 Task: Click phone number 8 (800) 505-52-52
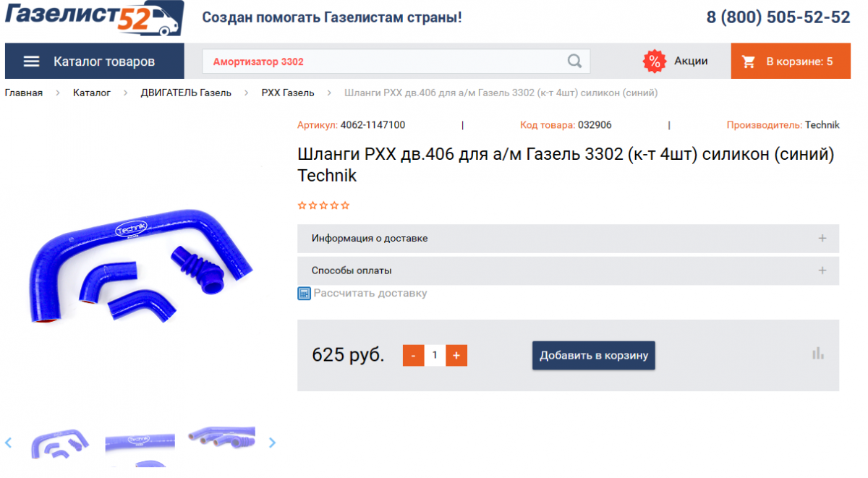pyautogui.click(x=778, y=17)
